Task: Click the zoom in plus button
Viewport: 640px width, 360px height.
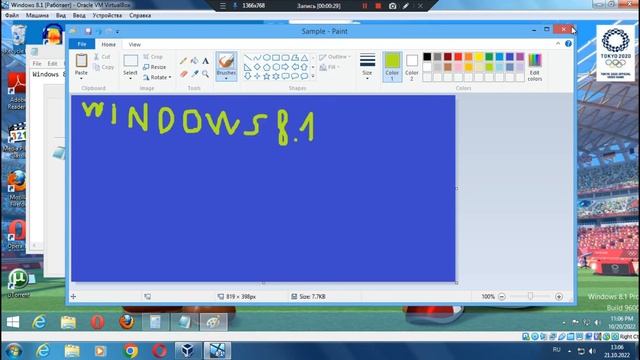Action: pos(559,297)
